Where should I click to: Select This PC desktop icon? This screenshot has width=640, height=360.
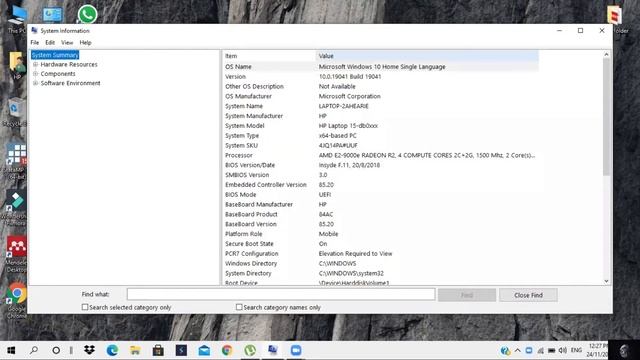click(x=17, y=18)
